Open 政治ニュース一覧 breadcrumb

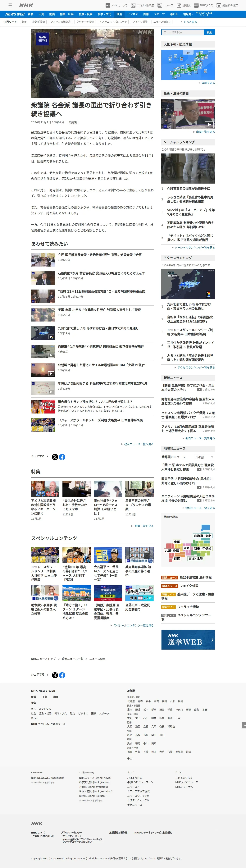[72, 659]
